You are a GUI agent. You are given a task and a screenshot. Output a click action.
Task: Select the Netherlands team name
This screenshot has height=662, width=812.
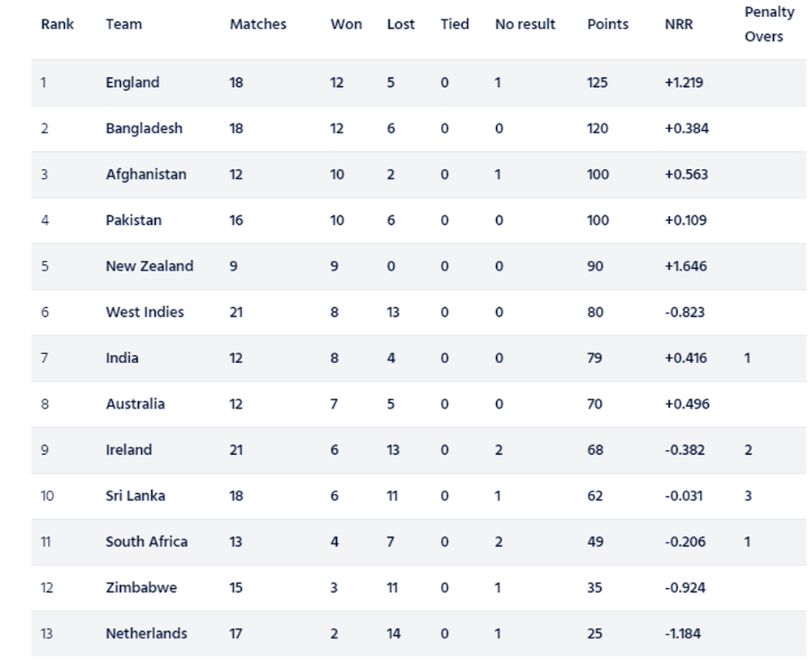coord(146,634)
